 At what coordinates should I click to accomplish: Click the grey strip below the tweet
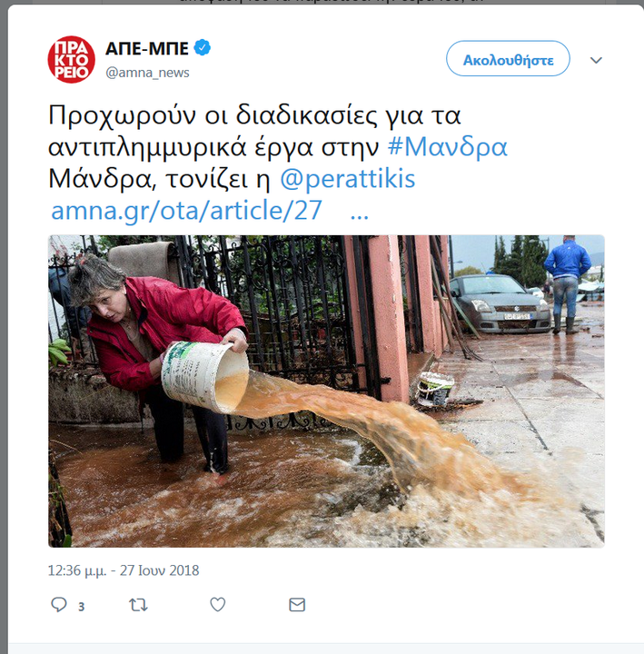click(x=326, y=649)
